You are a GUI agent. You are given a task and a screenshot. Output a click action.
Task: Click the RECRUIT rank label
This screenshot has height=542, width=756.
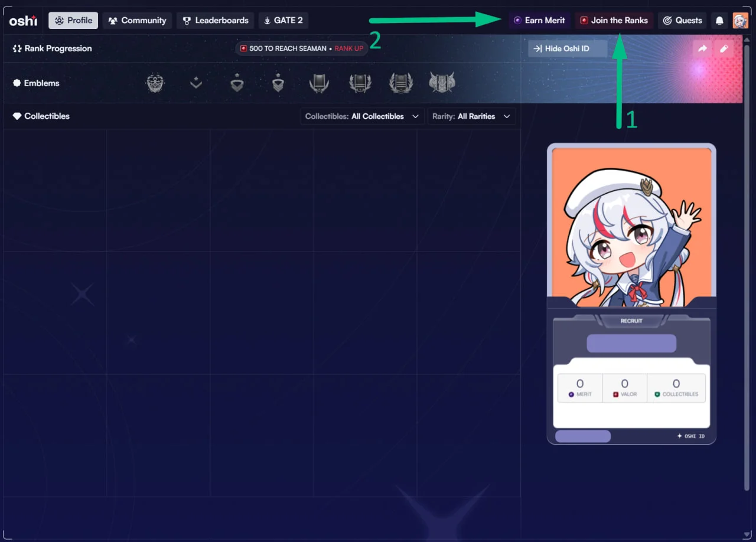(631, 321)
